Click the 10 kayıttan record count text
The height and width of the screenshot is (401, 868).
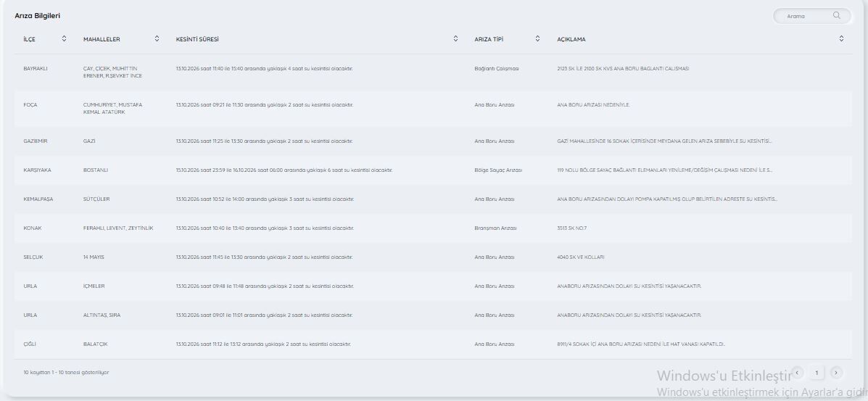pyautogui.click(x=67, y=373)
